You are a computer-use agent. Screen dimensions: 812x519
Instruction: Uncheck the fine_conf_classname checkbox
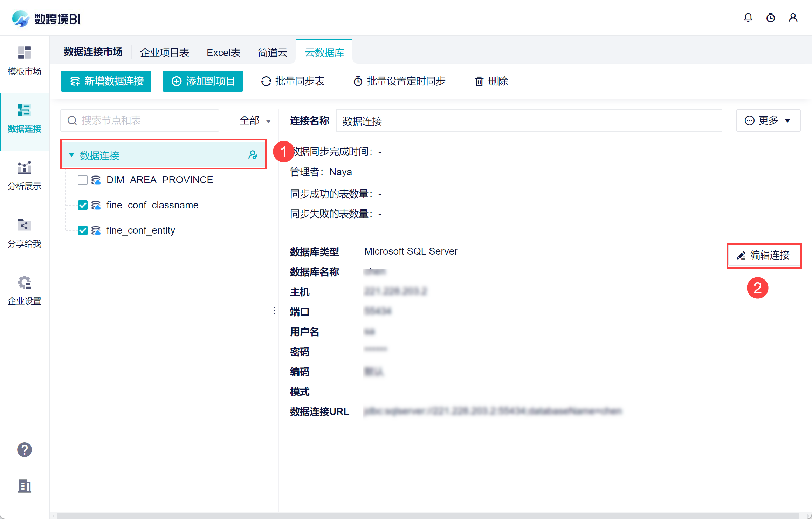pos(83,205)
